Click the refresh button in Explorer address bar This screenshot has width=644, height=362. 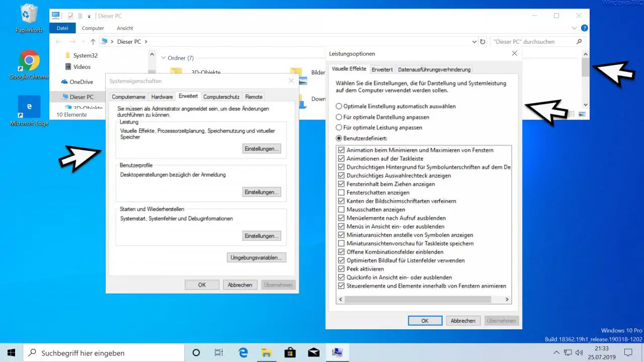(482, 42)
